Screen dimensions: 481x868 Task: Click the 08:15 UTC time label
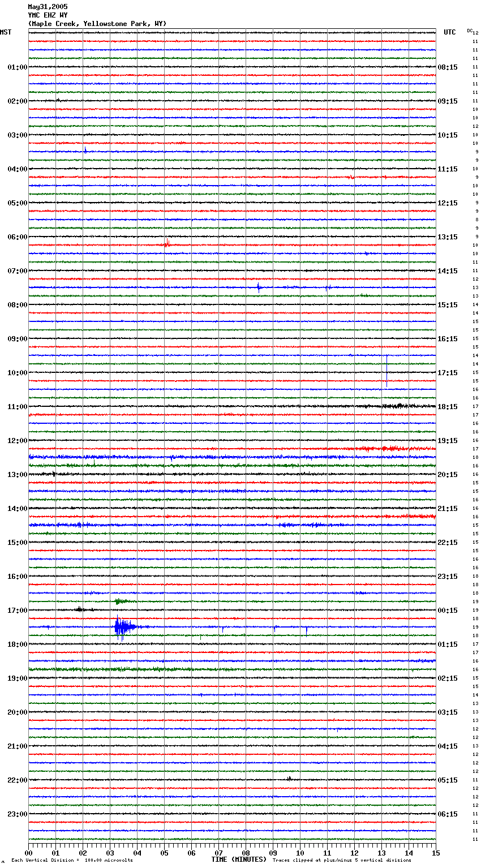click(x=448, y=67)
